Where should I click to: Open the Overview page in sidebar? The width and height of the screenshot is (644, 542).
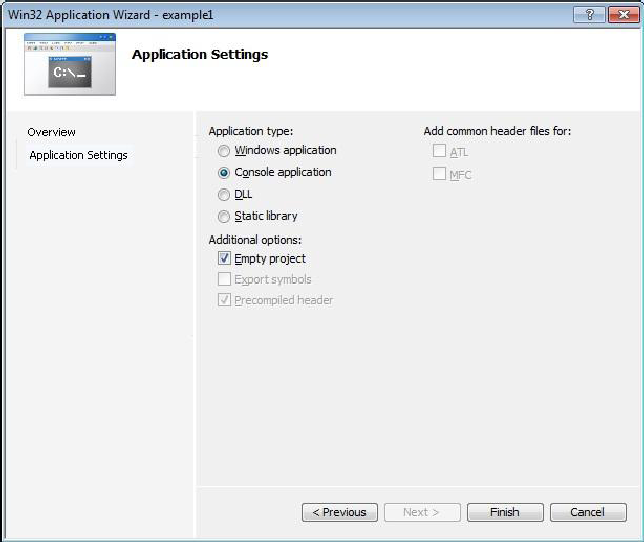click(x=51, y=132)
